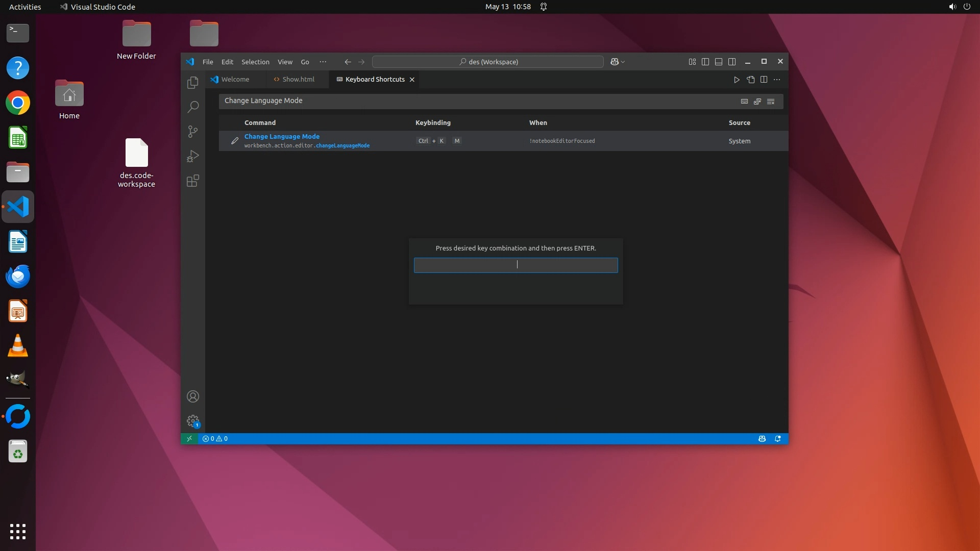Open the Selection menu
The height and width of the screenshot is (551, 980).
pyautogui.click(x=255, y=62)
